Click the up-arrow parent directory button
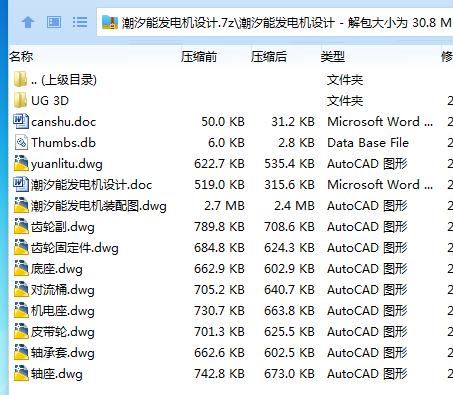The image size is (453, 395). pos(28,23)
